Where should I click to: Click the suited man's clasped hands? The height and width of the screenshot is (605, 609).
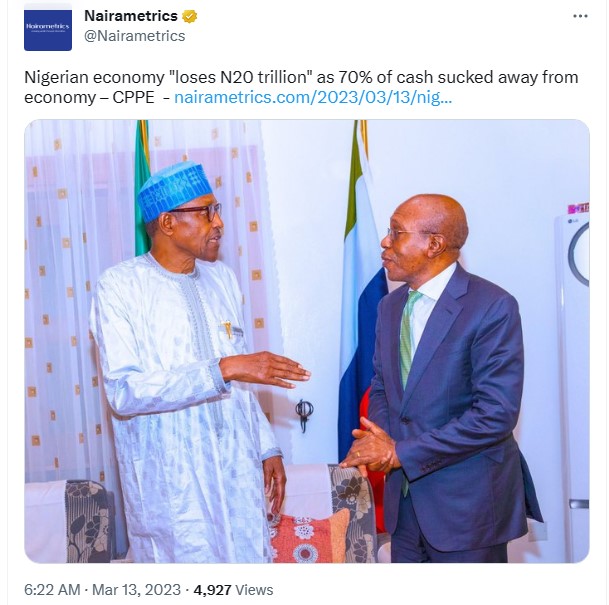(x=368, y=450)
